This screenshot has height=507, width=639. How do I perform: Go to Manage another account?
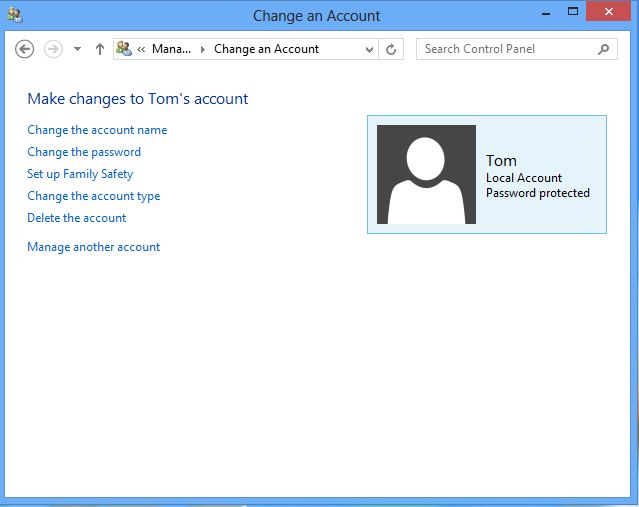point(93,247)
